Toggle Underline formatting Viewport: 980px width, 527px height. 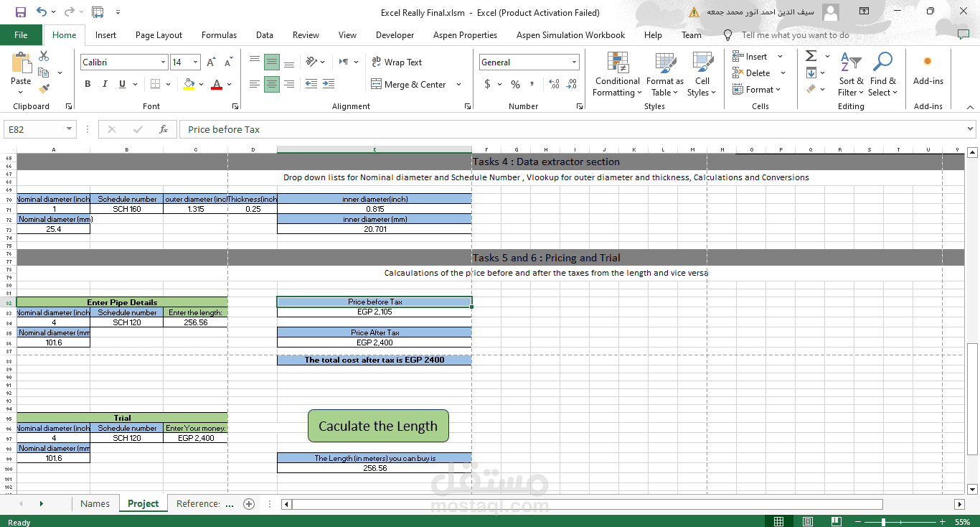[122, 84]
